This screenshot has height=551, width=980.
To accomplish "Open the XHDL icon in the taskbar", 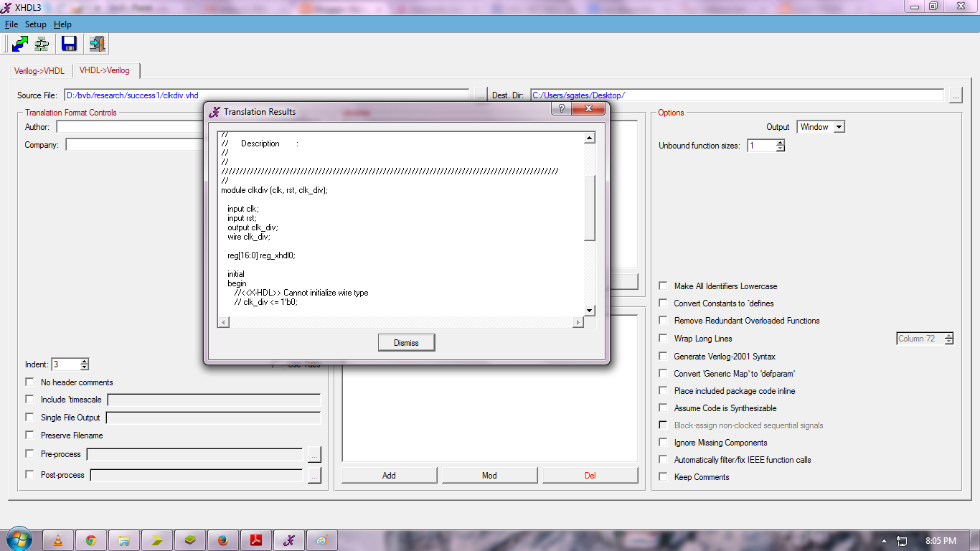I will tap(288, 540).
